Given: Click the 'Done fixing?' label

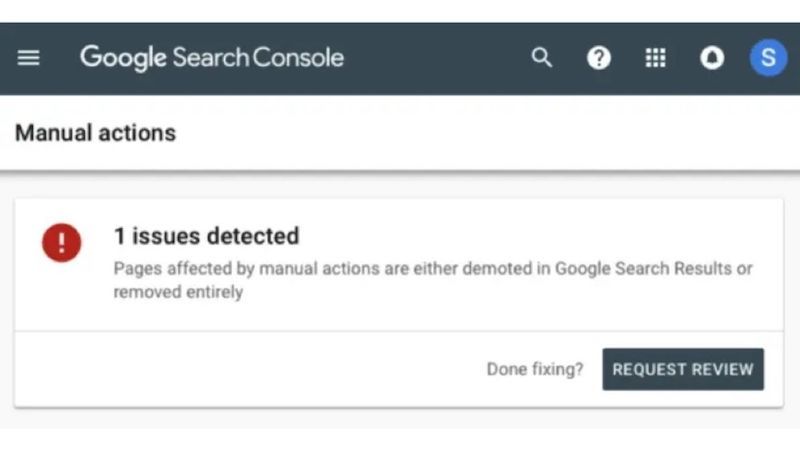Looking at the screenshot, I should click(535, 369).
